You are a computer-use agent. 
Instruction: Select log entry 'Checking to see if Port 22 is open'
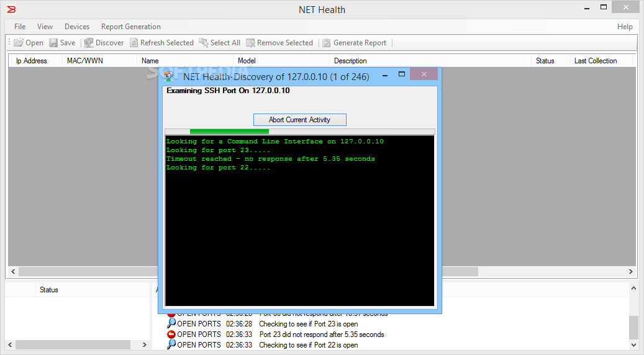[309, 345]
